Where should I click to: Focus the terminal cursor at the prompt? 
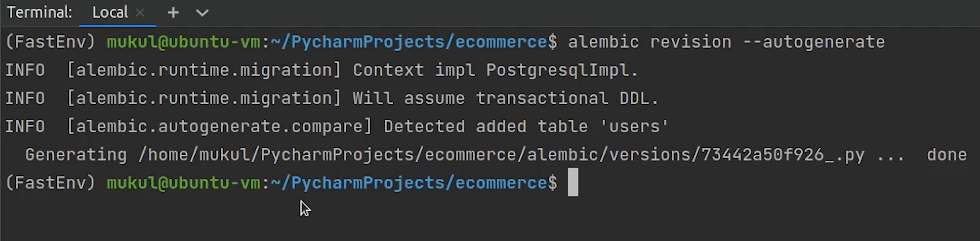573,182
